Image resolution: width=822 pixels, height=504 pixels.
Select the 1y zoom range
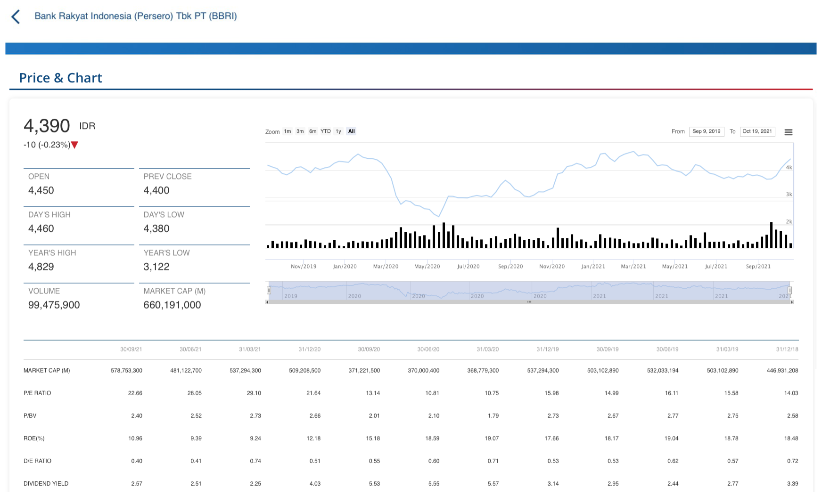pos(338,131)
